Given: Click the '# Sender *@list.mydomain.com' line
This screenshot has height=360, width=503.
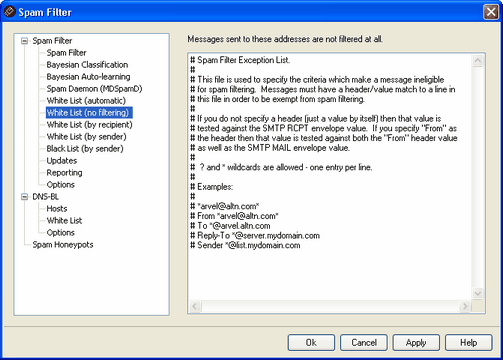Looking at the screenshot, I should (x=245, y=245).
